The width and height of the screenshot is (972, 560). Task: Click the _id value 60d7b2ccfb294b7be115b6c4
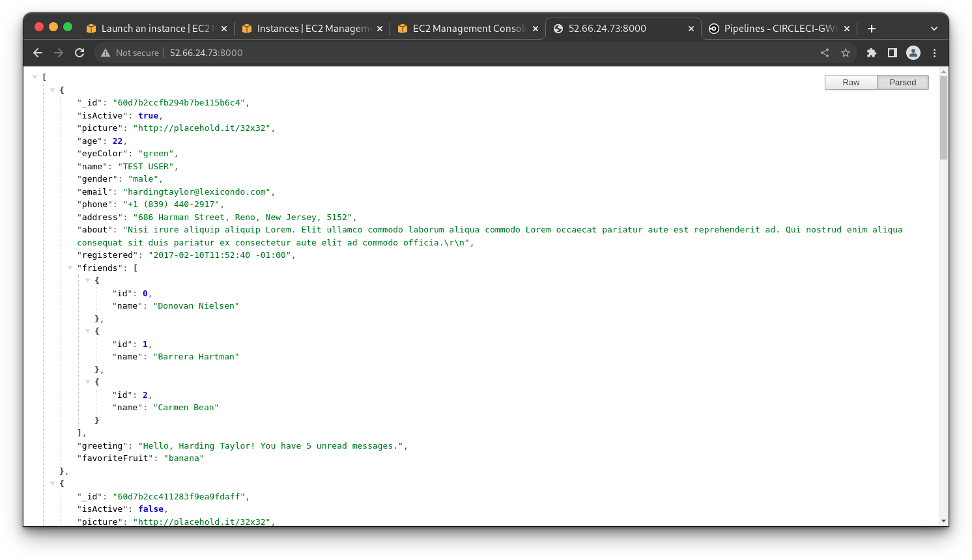pyautogui.click(x=179, y=103)
